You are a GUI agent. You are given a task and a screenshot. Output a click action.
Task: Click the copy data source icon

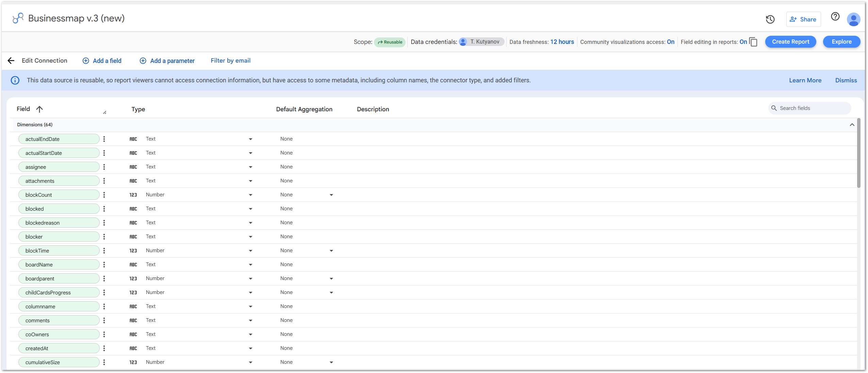(x=753, y=42)
